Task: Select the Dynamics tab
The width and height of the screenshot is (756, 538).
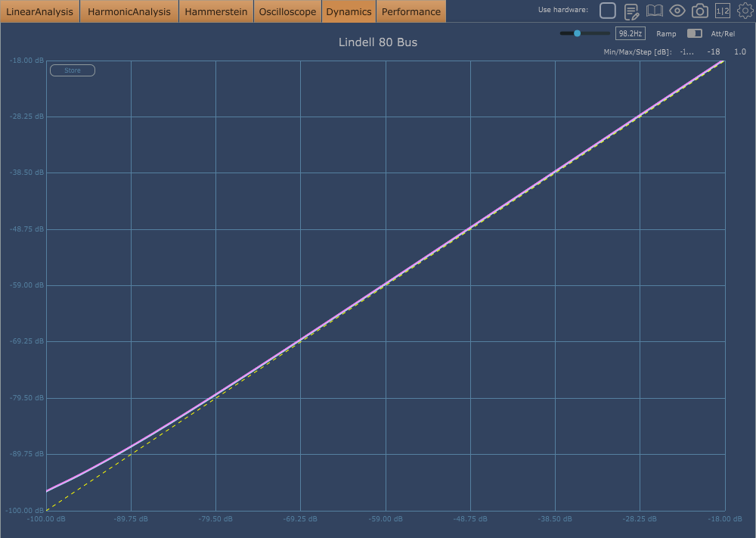Action: pyautogui.click(x=349, y=11)
